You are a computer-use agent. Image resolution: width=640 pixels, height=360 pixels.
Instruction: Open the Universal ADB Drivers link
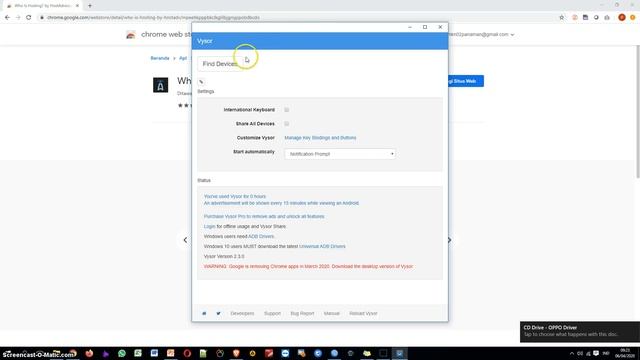tap(322, 246)
